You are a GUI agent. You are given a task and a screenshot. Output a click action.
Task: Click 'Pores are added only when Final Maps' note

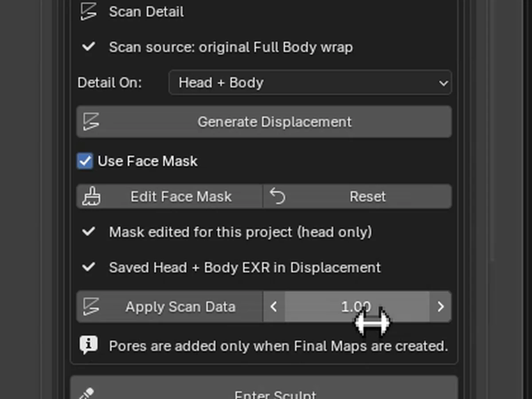tap(278, 346)
